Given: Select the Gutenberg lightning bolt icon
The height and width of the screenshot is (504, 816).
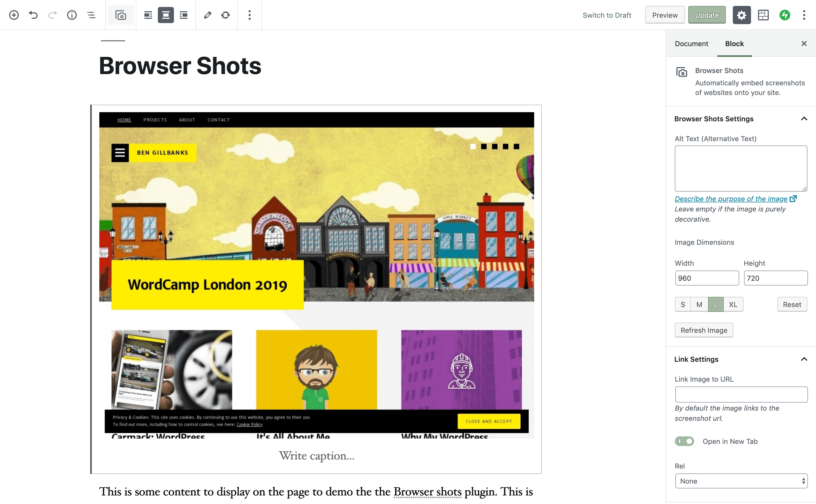Looking at the screenshot, I should click(x=785, y=14).
